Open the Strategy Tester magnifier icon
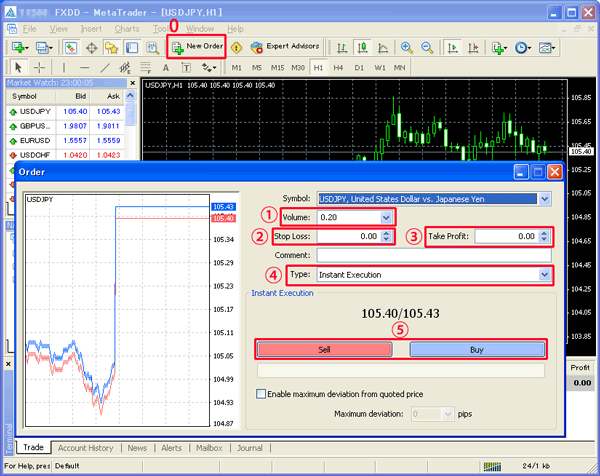Image resolution: width=600 pixels, height=476 pixels. coord(152,48)
